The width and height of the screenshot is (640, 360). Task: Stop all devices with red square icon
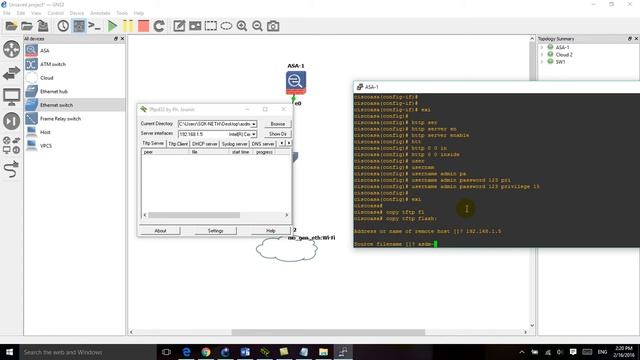pyautogui.click(x=143, y=26)
